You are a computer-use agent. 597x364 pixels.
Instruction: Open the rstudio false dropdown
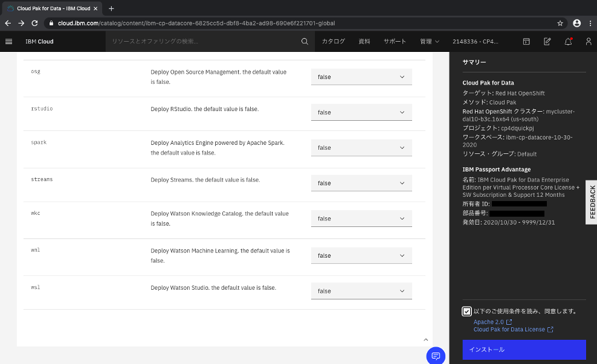[361, 112]
